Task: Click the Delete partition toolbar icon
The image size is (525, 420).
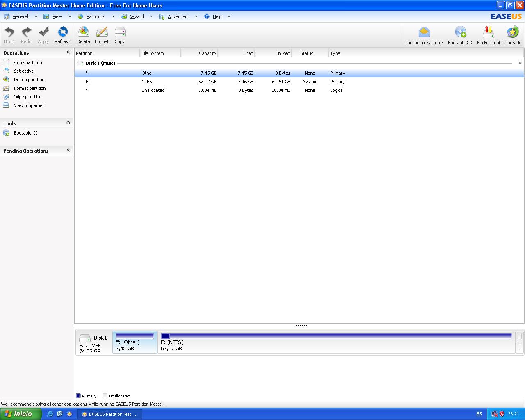Action: (83, 32)
